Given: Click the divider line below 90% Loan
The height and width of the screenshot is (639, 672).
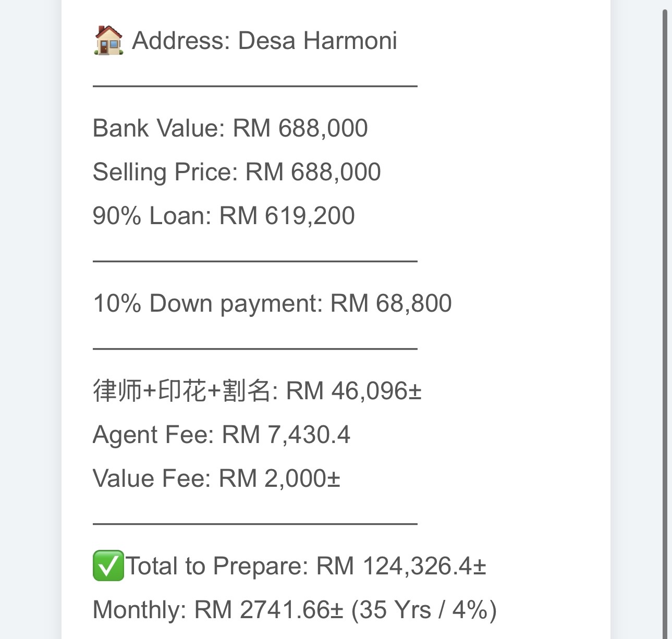Looking at the screenshot, I should coord(255,260).
